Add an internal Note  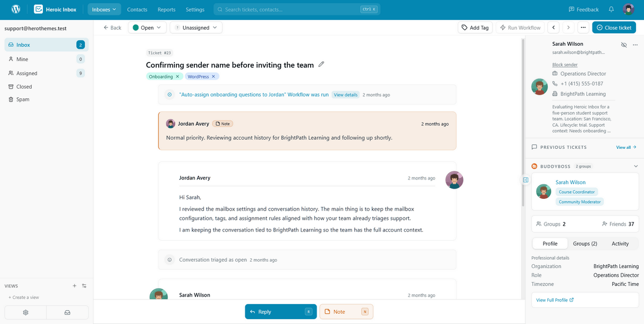(x=346, y=312)
